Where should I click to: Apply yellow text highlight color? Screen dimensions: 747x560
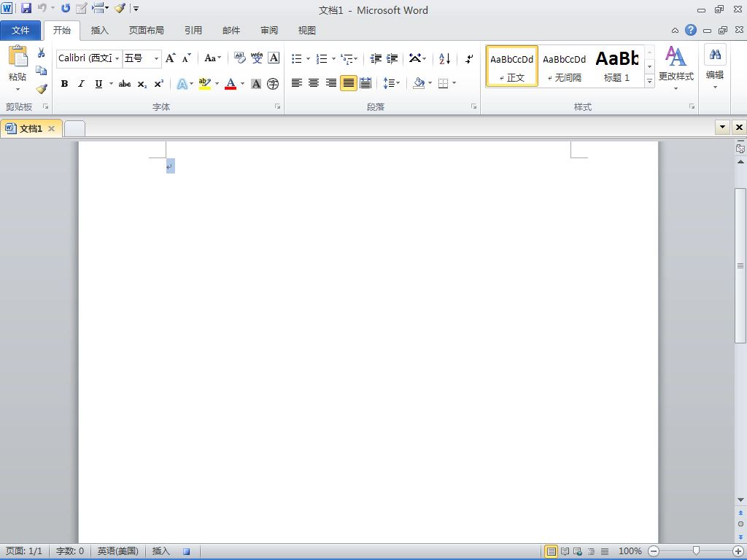click(205, 85)
